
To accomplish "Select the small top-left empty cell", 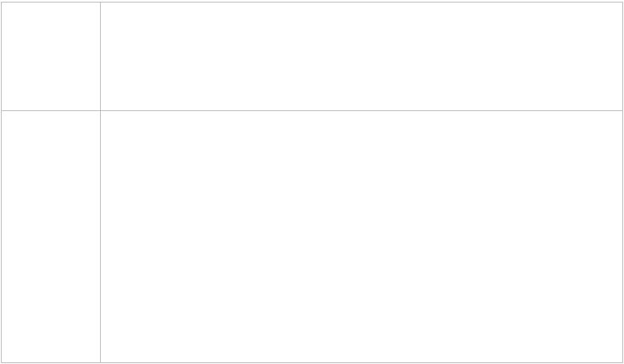I will point(51,56).
